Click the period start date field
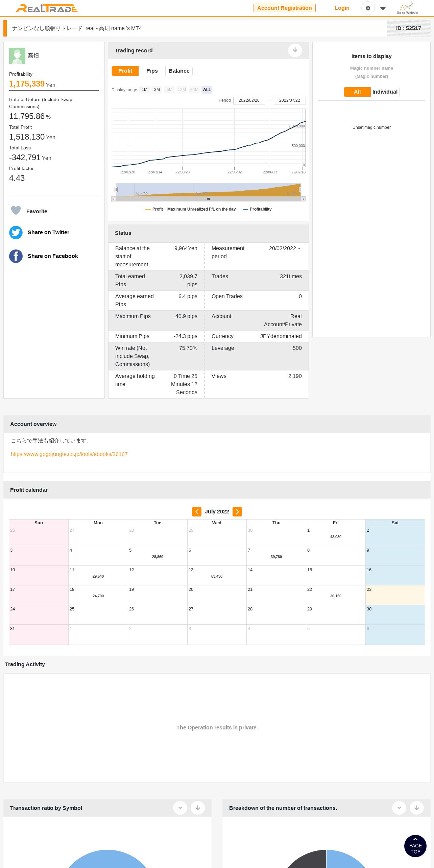 249,100
